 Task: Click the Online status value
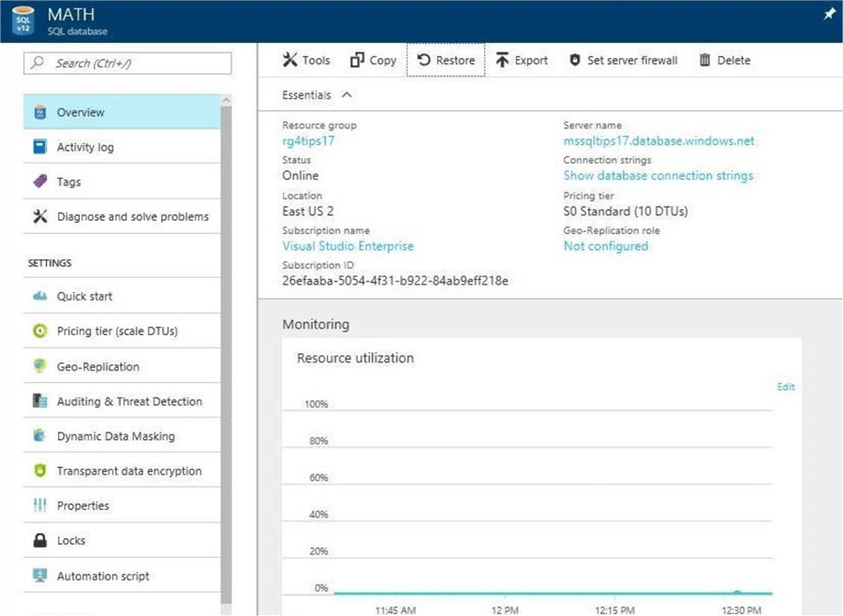(300, 176)
